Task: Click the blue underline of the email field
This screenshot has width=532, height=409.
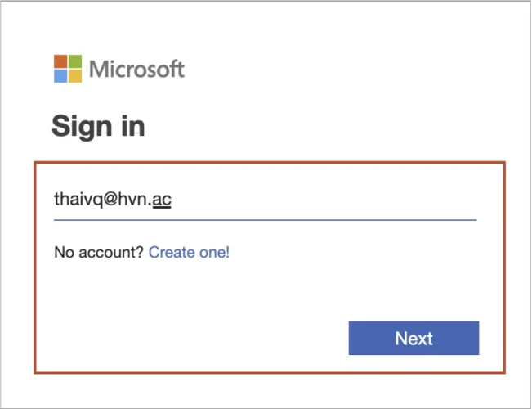Action: (264, 219)
